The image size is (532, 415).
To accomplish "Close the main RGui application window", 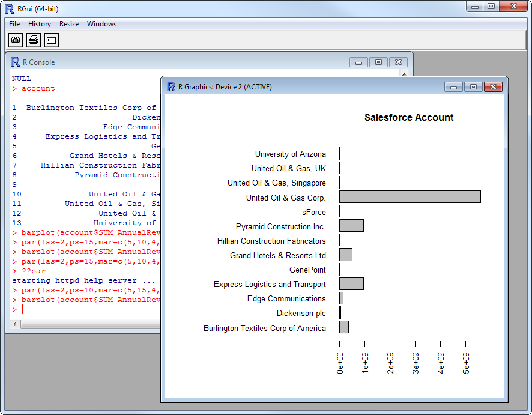I will 514,7.
